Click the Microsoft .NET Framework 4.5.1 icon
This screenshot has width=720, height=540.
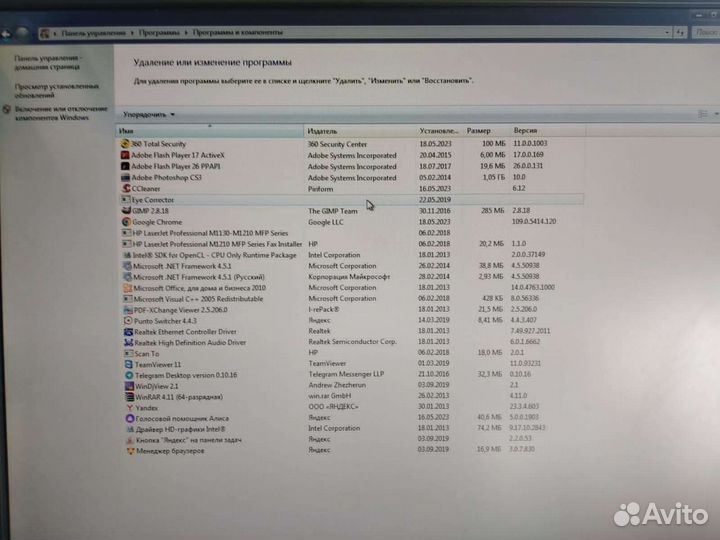pos(127,266)
